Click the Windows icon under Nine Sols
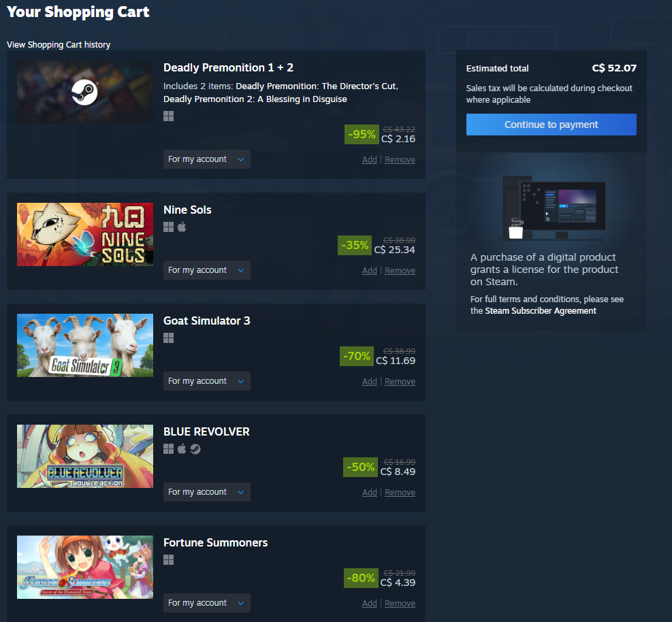Image resolution: width=672 pixels, height=622 pixels. [x=168, y=227]
